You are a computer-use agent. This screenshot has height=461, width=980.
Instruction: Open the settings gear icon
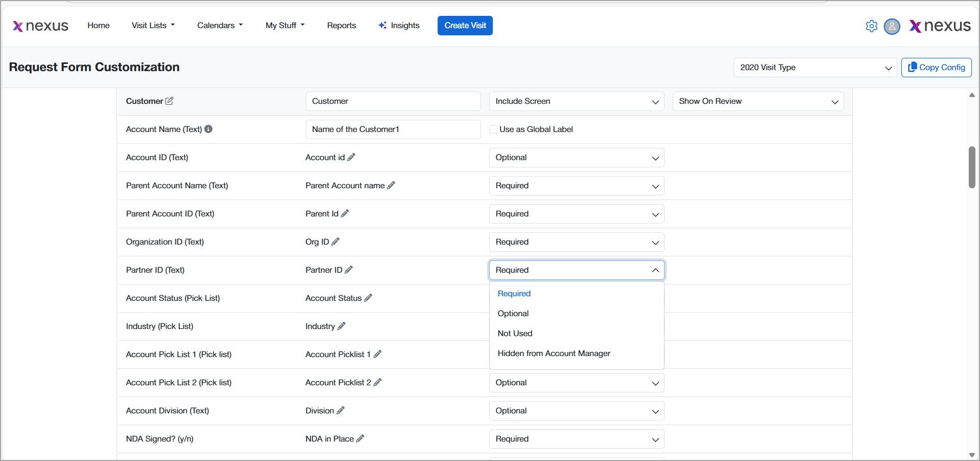click(x=872, y=26)
